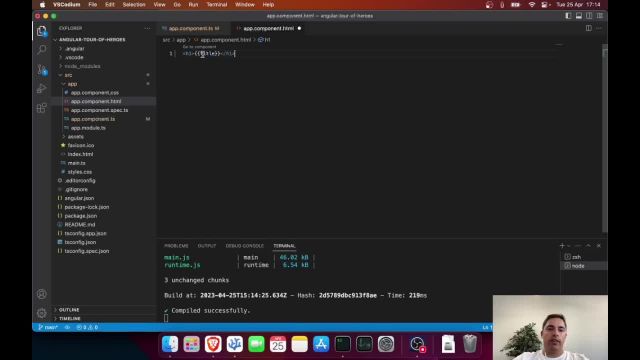
Task: Click the git branch status bar item
Action: coord(48,327)
